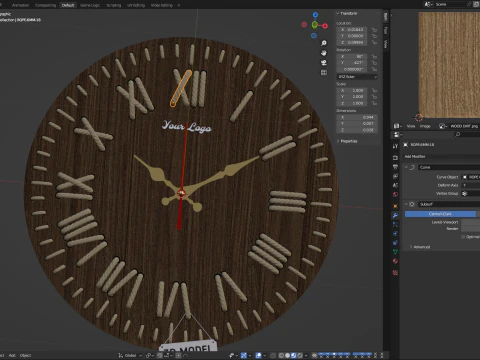Add a new workspace with plus button
The height and width of the screenshot is (360, 480).
pos(179,5)
